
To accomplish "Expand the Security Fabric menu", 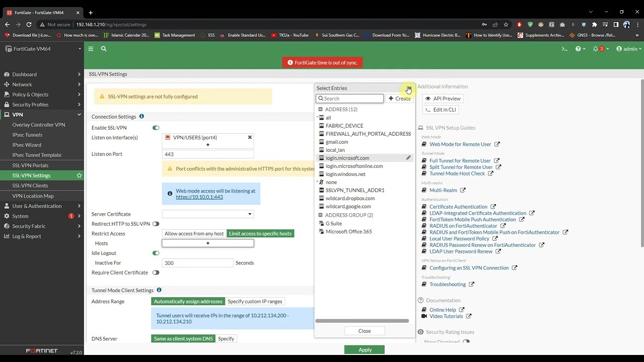I will click(42, 226).
